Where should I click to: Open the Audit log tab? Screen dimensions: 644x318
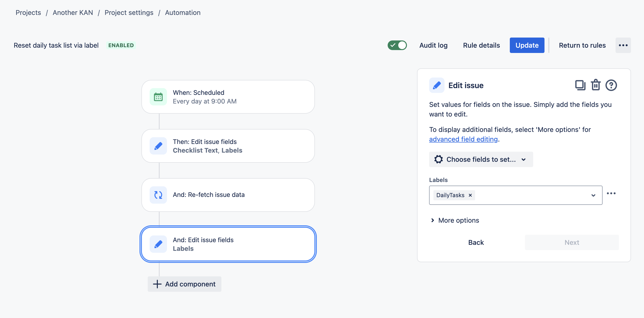pos(433,45)
